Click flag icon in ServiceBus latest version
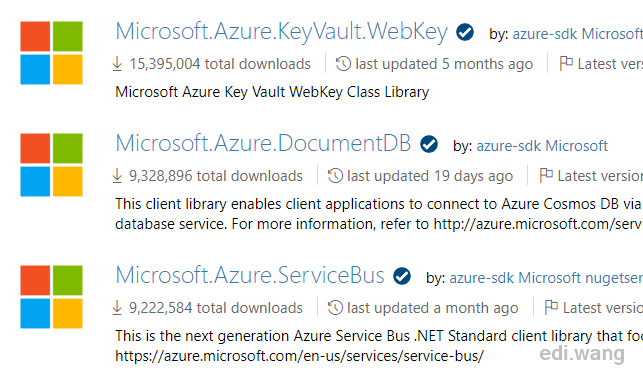643x382 pixels. point(551,307)
